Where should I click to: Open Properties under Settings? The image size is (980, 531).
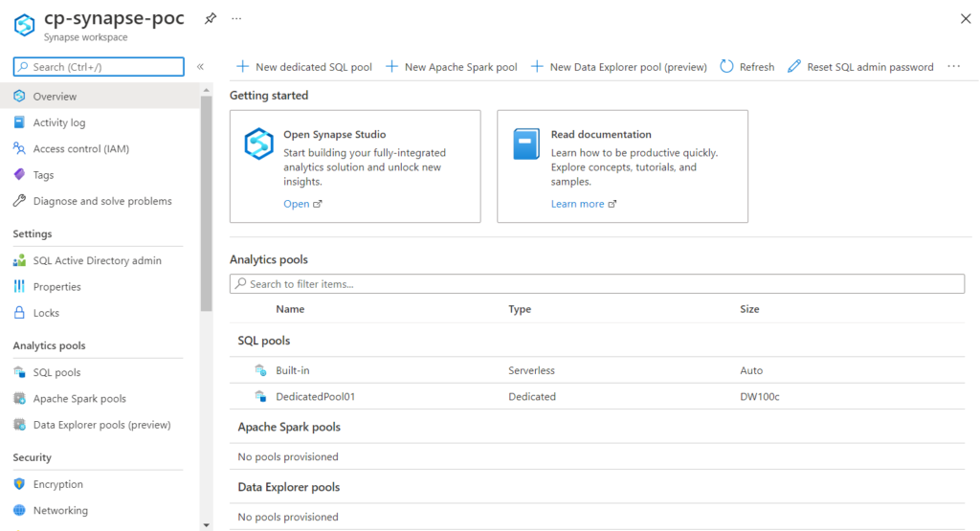tap(56, 287)
